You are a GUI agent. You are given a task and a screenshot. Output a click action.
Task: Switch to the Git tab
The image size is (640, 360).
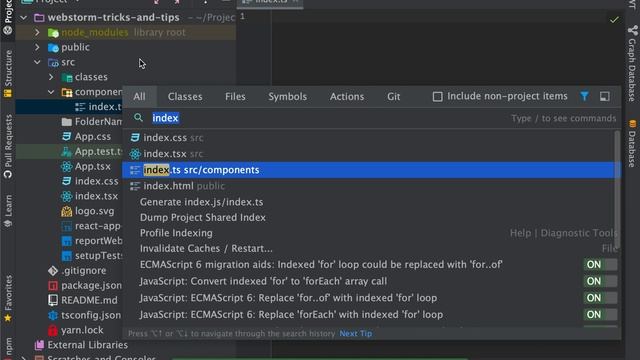[x=393, y=97]
